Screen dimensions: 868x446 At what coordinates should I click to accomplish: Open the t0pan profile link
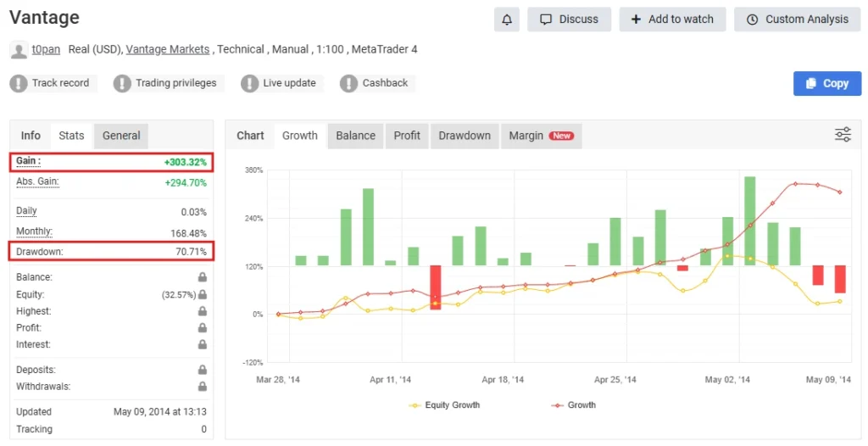pos(46,49)
